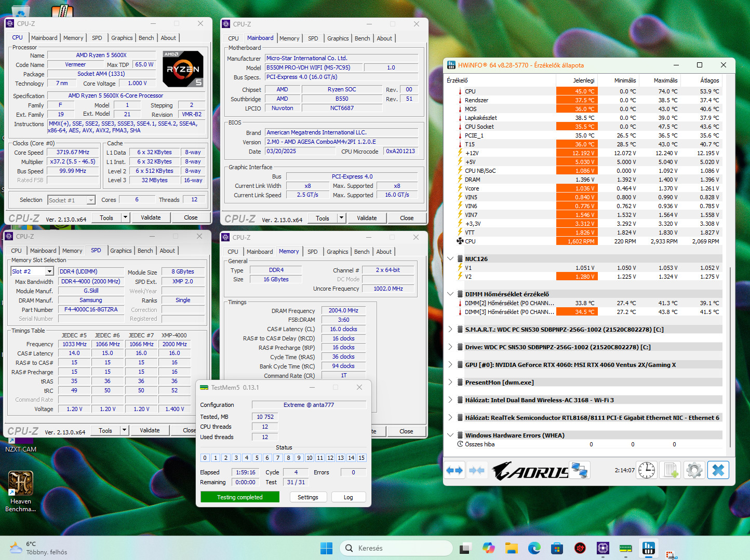750x560 pixels.
Task: Open Graphics tab in CPU-Z Mainboard window
Action: coord(338,38)
